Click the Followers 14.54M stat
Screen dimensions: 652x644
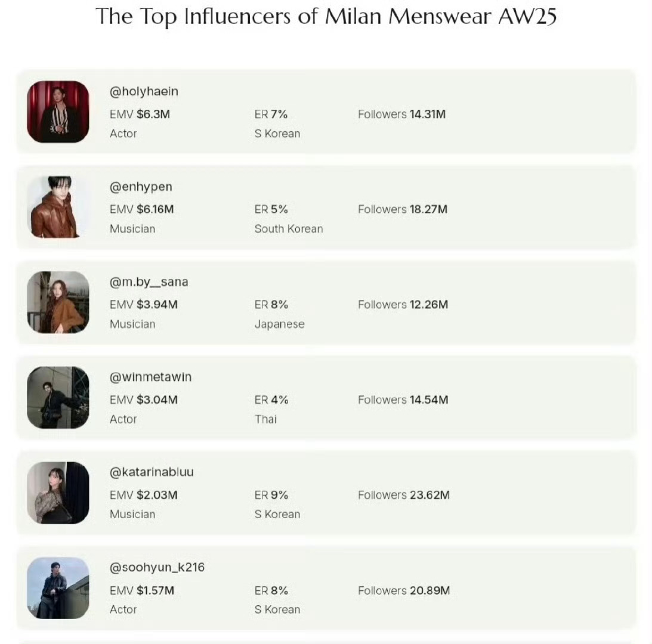pos(403,400)
